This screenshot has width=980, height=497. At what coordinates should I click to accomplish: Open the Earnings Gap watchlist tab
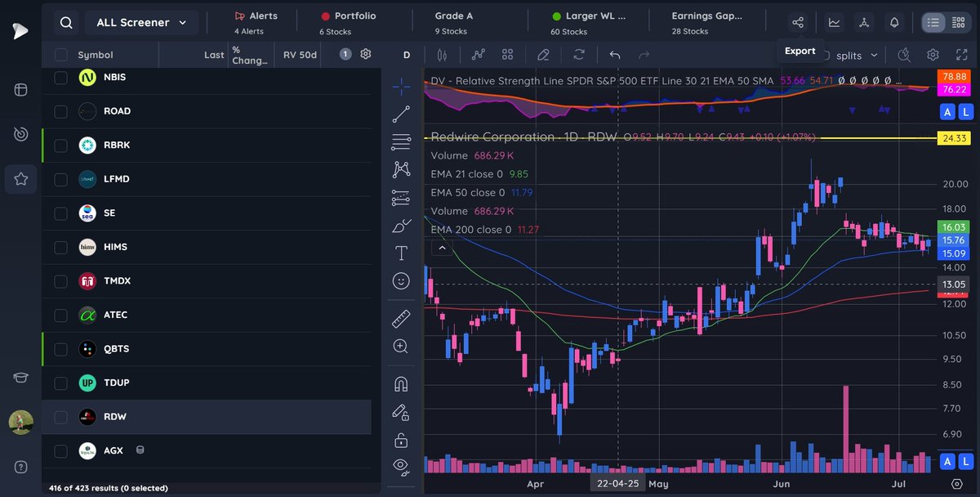(x=708, y=23)
